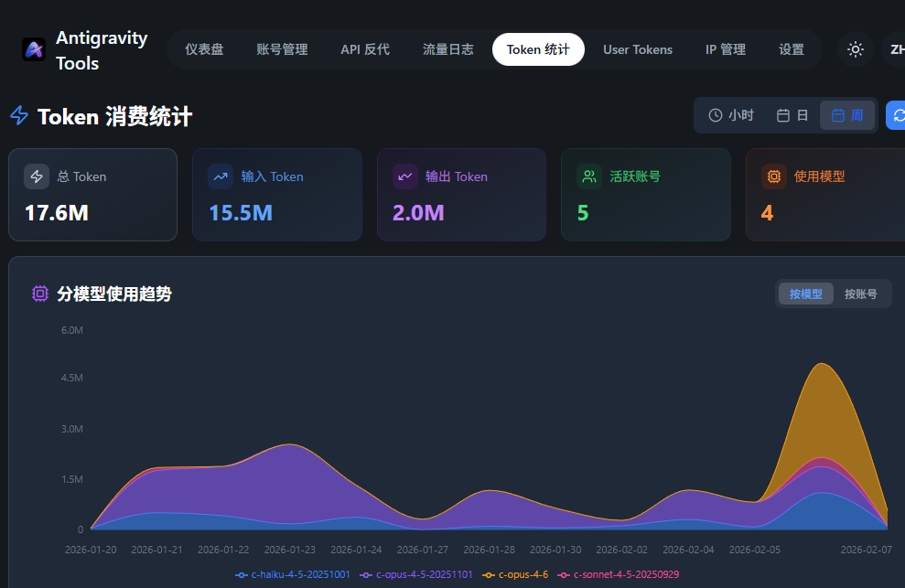
Task: Click the blue refresh icon button
Action: [897, 115]
